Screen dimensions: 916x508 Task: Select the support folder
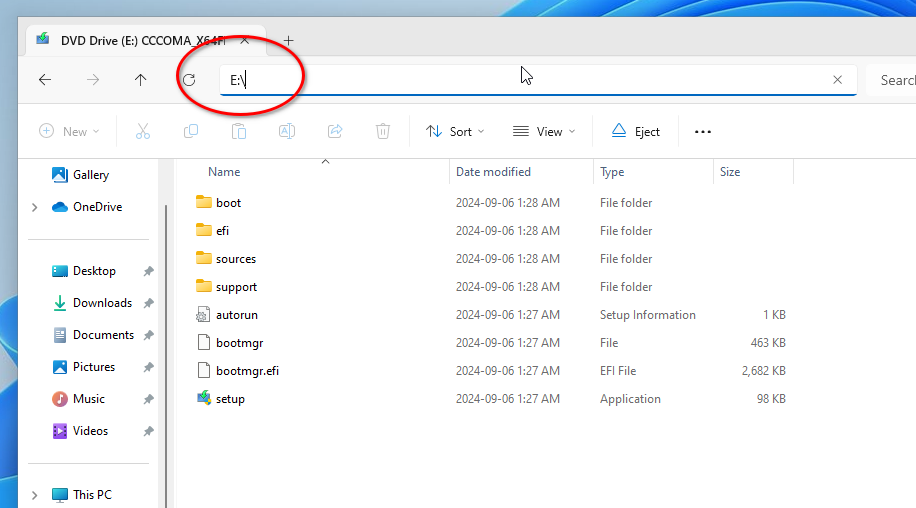(236, 287)
